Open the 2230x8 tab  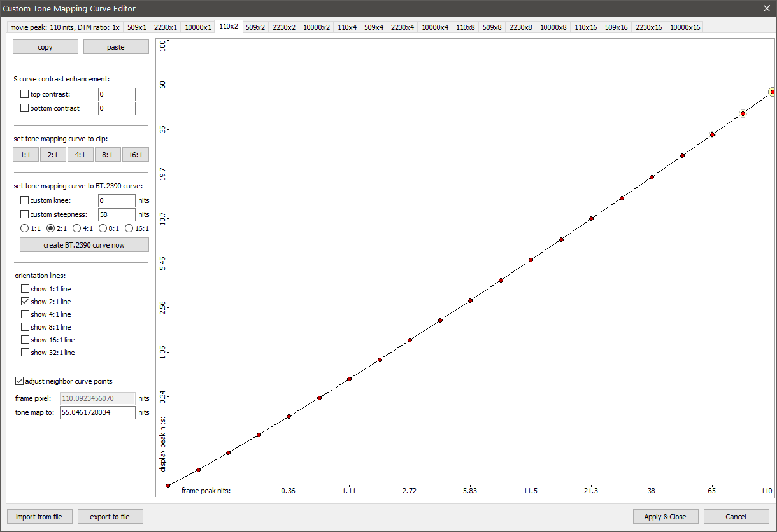tap(521, 27)
